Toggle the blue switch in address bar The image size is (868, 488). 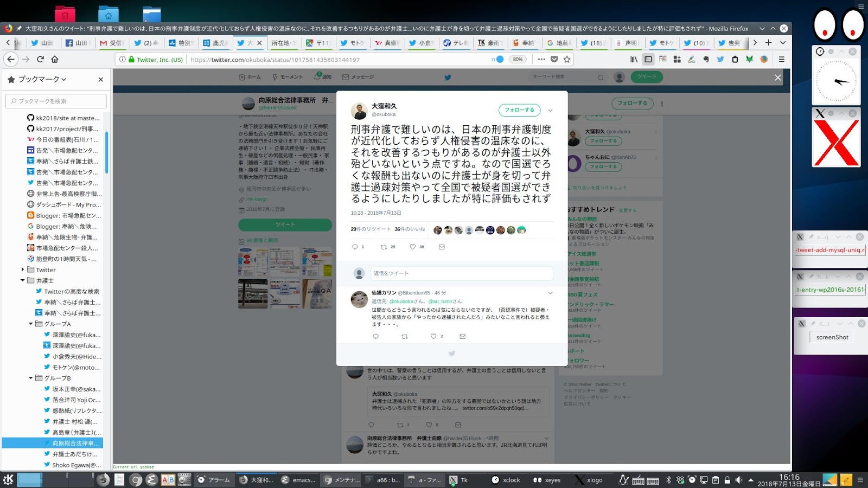click(497, 59)
